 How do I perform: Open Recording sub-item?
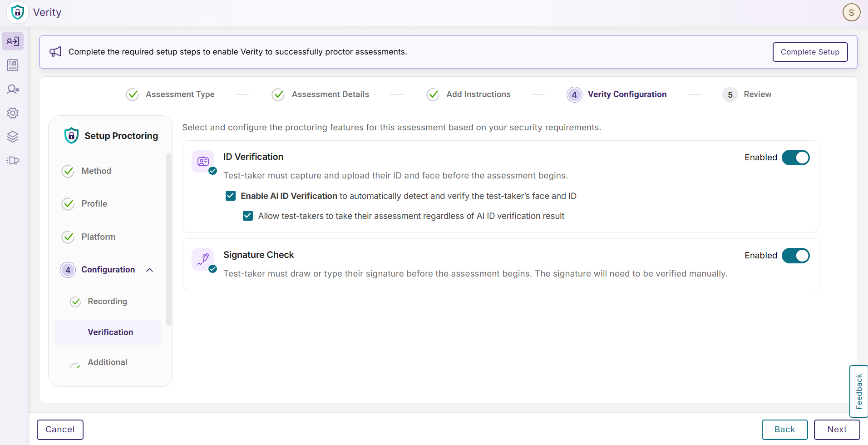coord(107,302)
